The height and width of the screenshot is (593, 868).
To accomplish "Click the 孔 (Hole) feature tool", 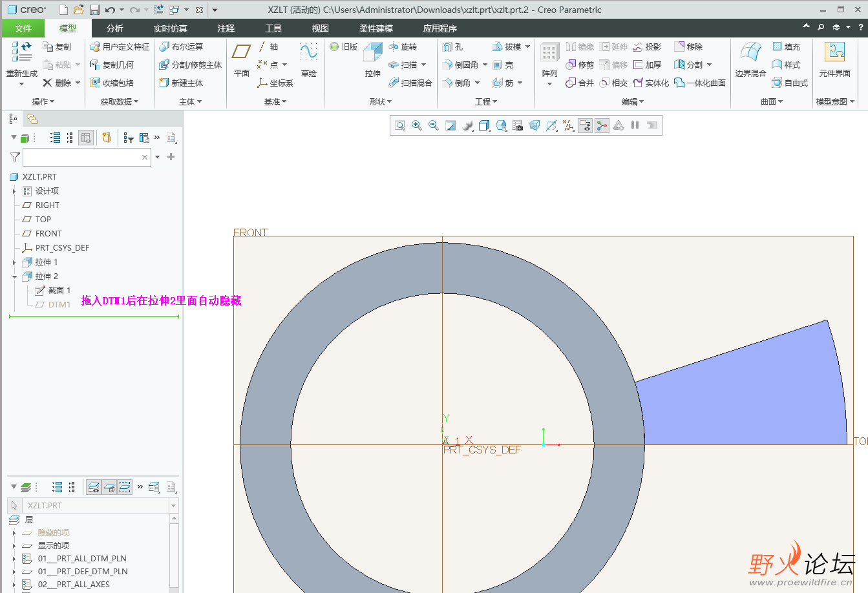I will (x=452, y=47).
